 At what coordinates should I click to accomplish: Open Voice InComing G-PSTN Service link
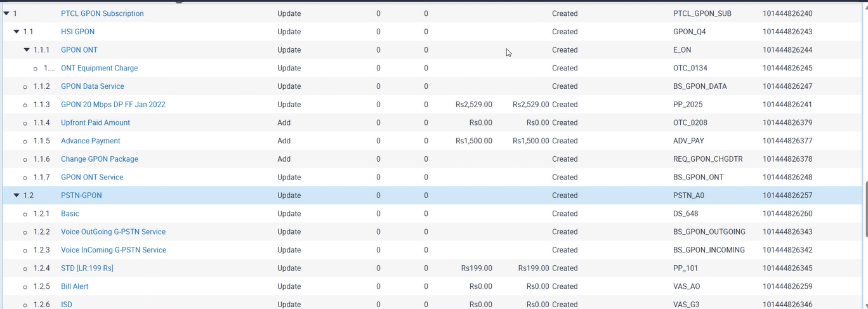click(x=114, y=250)
